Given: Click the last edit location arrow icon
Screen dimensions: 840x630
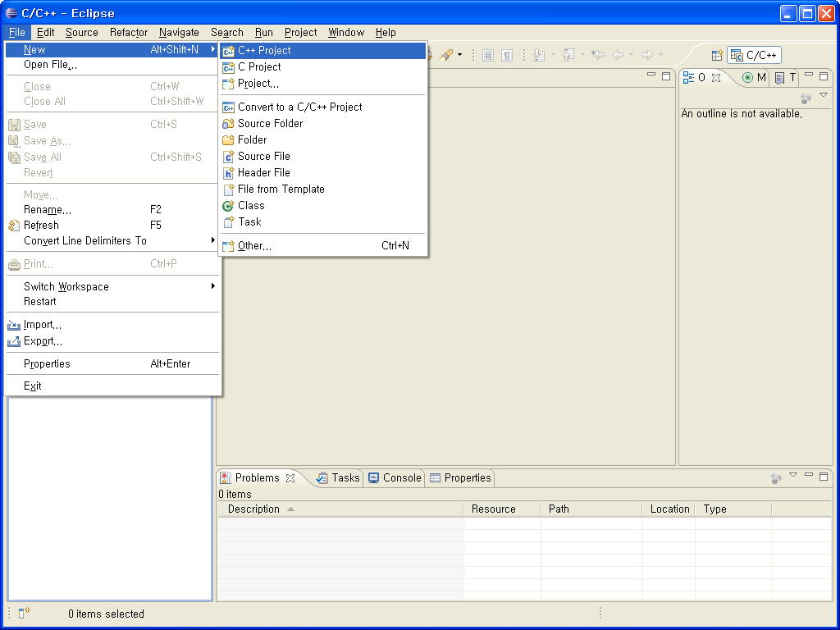Looking at the screenshot, I should [598, 55].
